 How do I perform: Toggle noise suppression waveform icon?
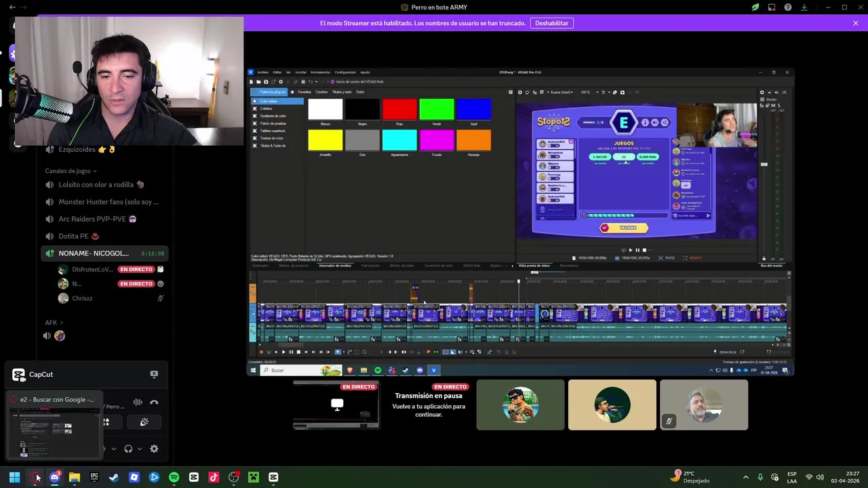coord(138,403)
